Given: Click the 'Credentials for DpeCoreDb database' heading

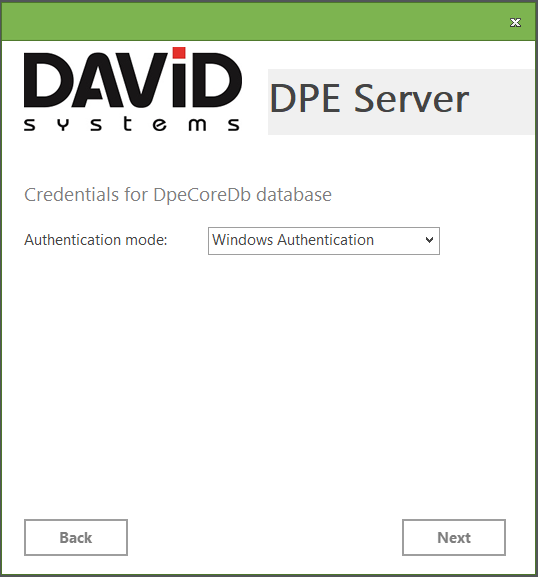Looking at the screenshot, I should click(x=178, y=195).
